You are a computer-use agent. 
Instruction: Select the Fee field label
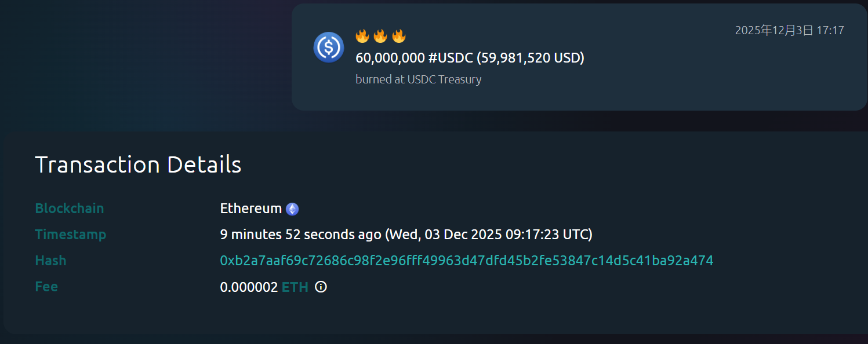(x=46, y=287)
